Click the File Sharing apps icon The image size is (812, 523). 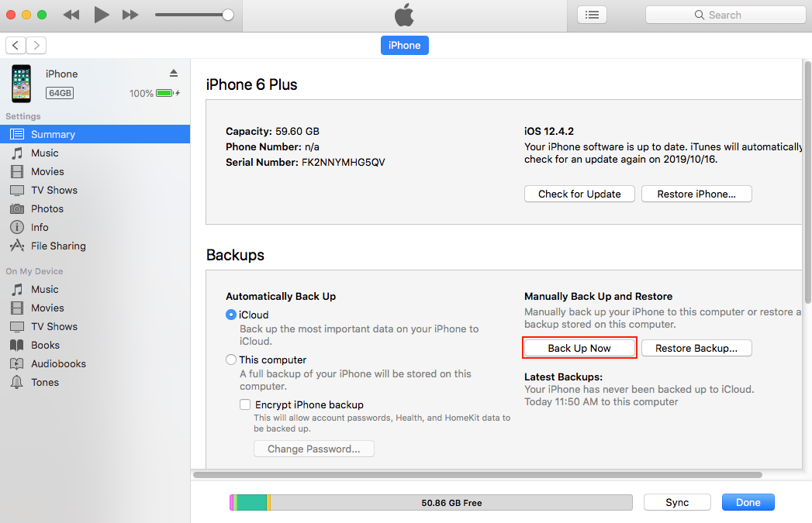tap(17, 246)
